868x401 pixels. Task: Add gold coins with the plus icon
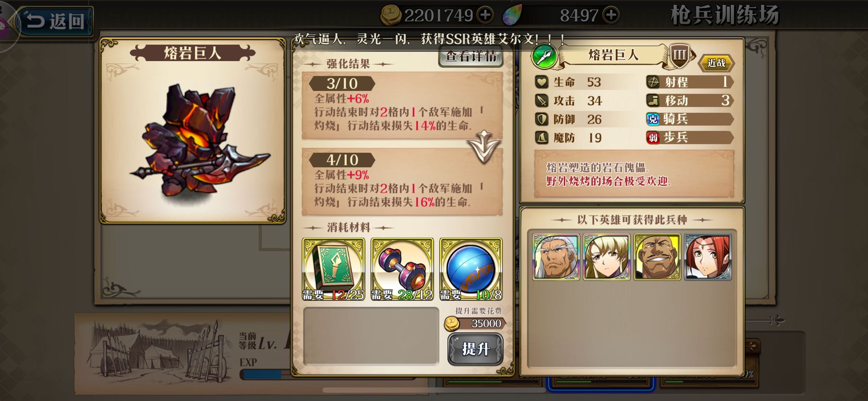pyautogui.click(x=485, y=15)
